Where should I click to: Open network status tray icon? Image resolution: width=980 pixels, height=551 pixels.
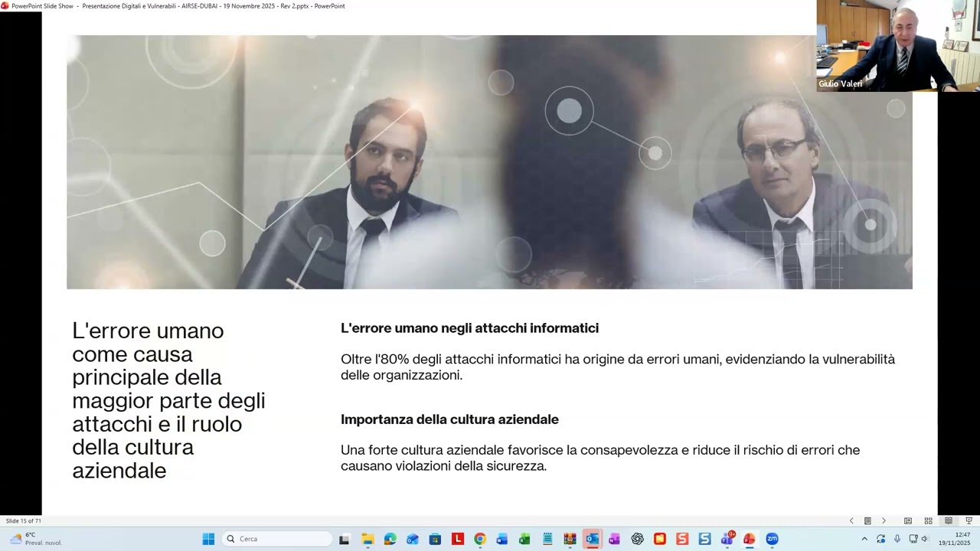913,539
